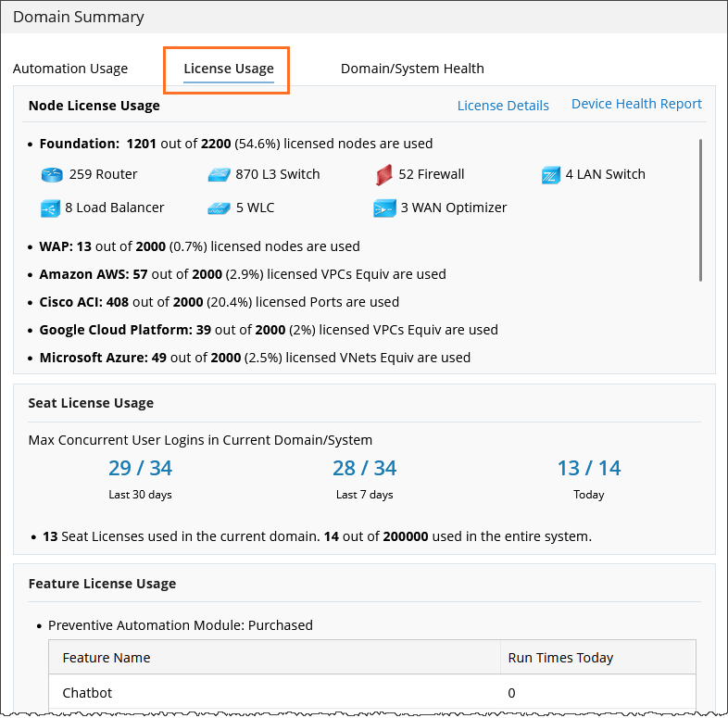Viewport: 728px width, 718px height.
Task: Click the Feature Name column header
Action: (x=107, y=658)
